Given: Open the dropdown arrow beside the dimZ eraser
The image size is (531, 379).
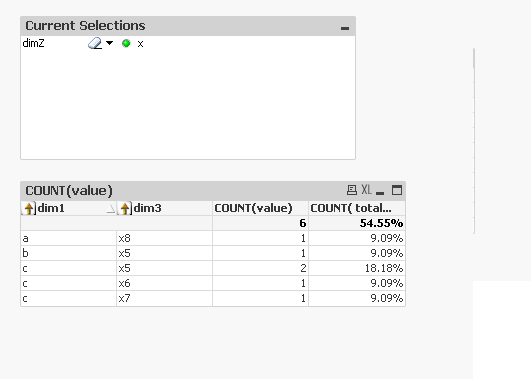Looking at the screenshot, I should 109,43.
